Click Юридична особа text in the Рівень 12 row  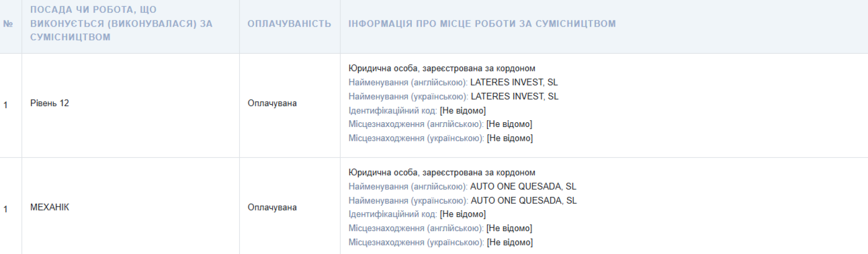coord(441,68)
